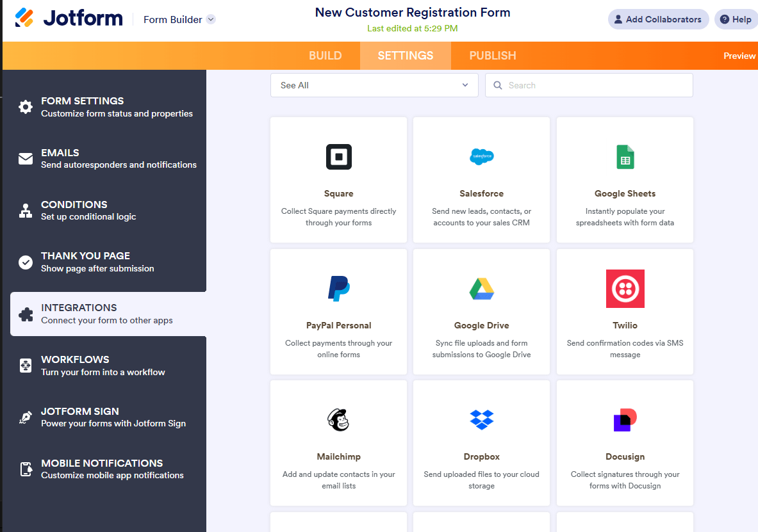758x532 pixels.
Task: Click the Mobile Notifications phone icon
Action: point(26,469)
